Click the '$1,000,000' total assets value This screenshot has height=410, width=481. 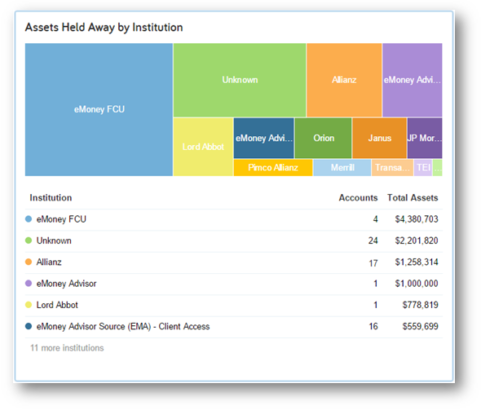pyautogui.click(x=417, y=283)
